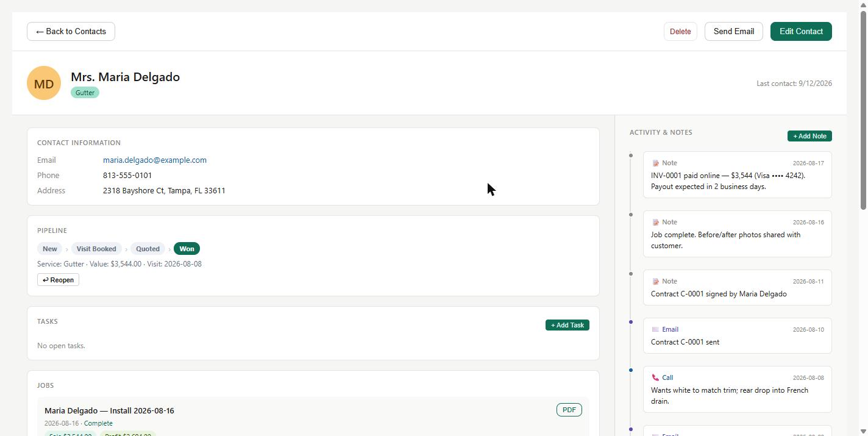This screenshot has height=436, width=868.
Task: Open the call note about white trim
Action: coord(737,390)
